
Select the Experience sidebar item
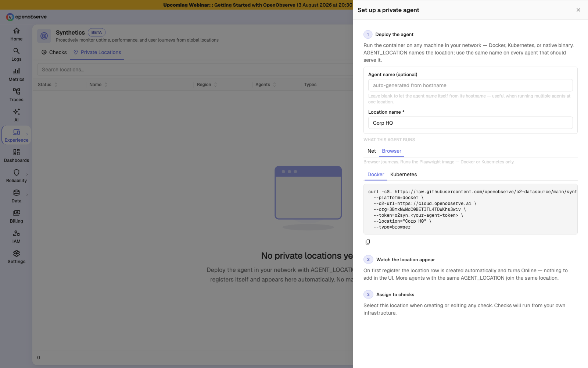click(16, 135)
